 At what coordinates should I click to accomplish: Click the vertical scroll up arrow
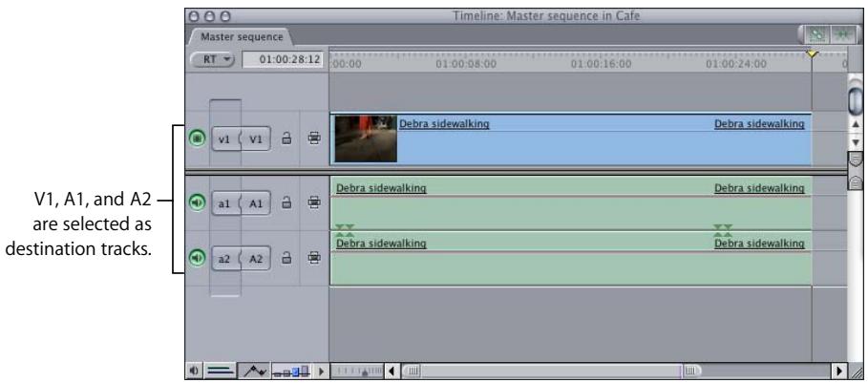(x=855, y=124)
